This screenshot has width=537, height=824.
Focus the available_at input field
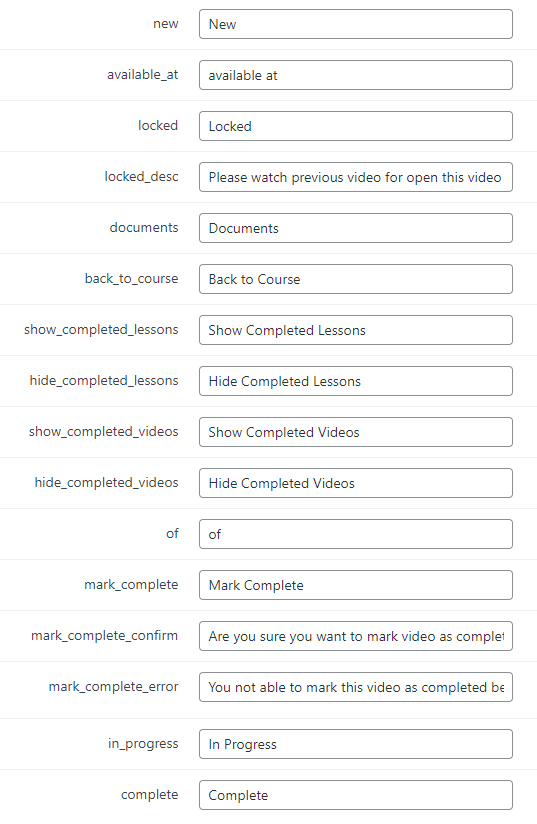pyautogui.click(x=356, y=75)
